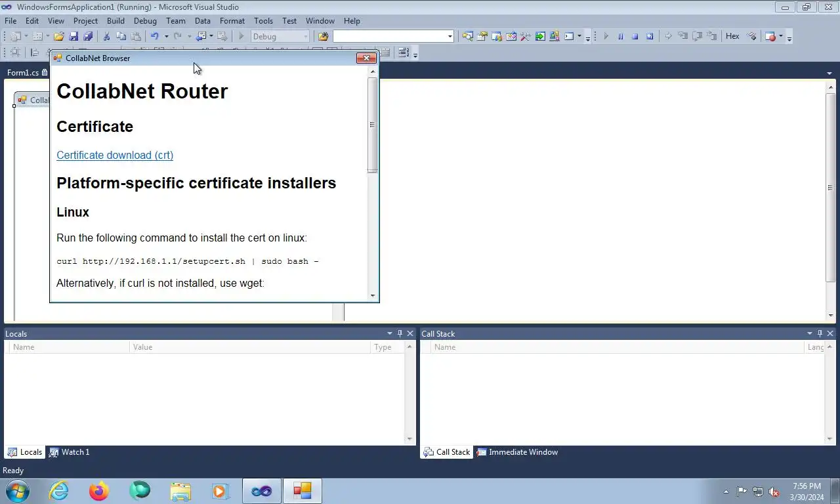
Task: Click the Save All (multiple floppy disks) icon
Action: click(x=88, y=37)
